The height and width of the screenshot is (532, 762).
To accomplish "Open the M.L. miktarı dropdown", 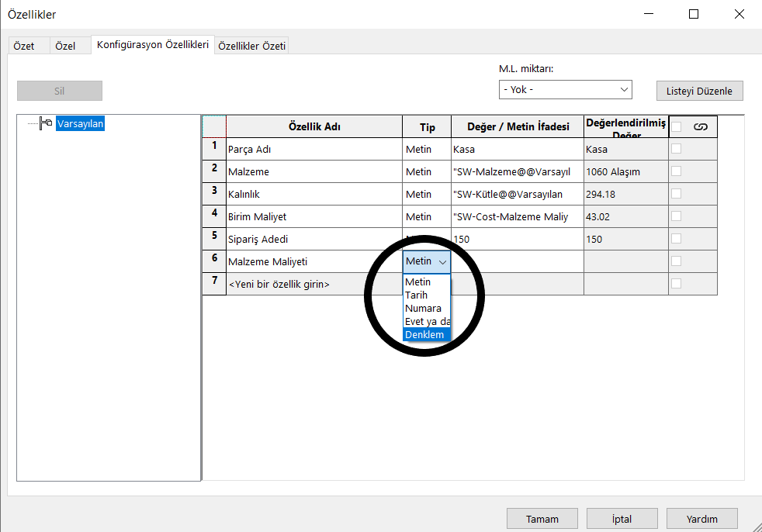I will pyautogui.click(x=565, y=90).
